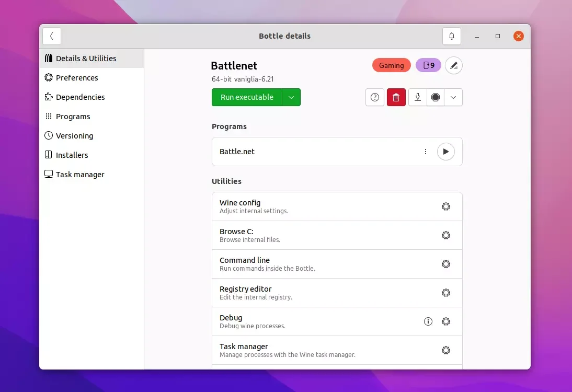Launch Command line via its gear icon
This screenshot has height=392, width=572.
pyautogui.click(x=446, y=264)
